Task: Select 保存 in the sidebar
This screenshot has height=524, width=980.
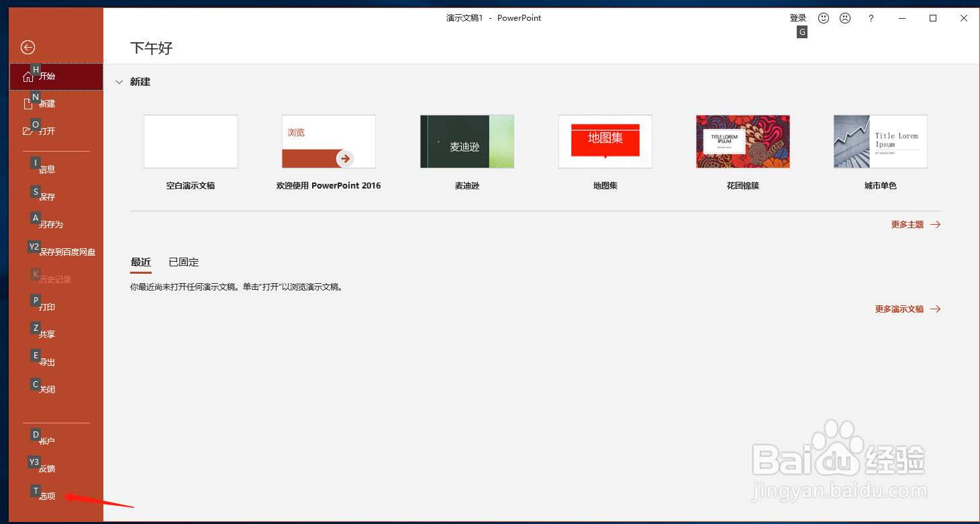Action: [56, 197]
